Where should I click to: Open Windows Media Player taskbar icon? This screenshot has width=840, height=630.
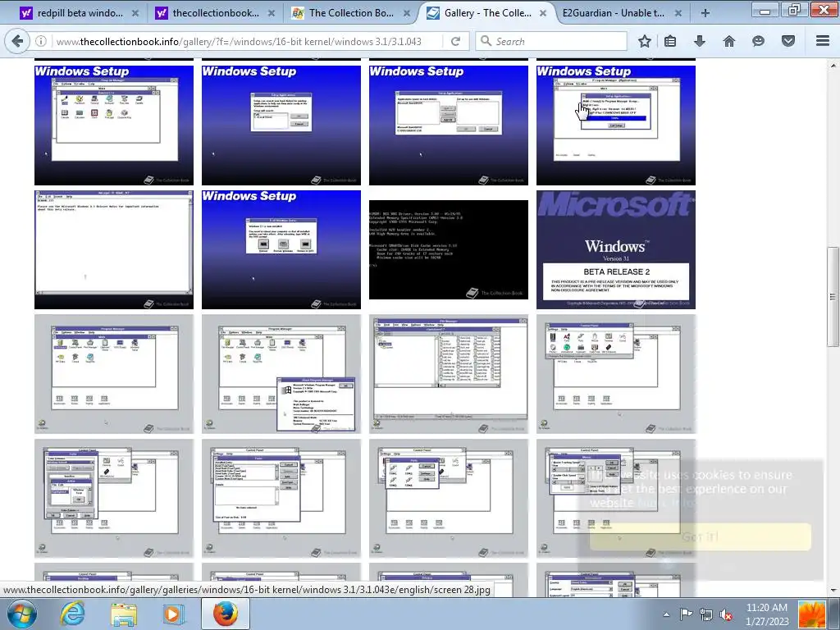(x=172, y=614)
